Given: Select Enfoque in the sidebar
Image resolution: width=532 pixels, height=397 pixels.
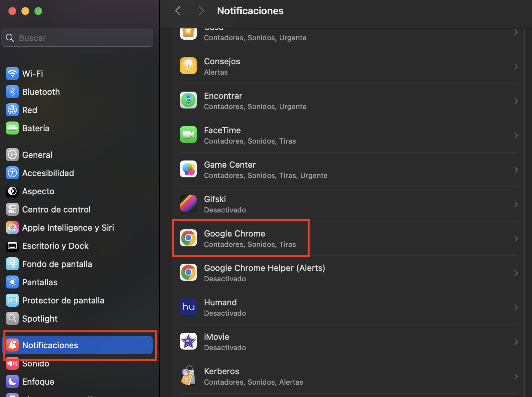Looking at the screenshot, I should click(38, 382).
